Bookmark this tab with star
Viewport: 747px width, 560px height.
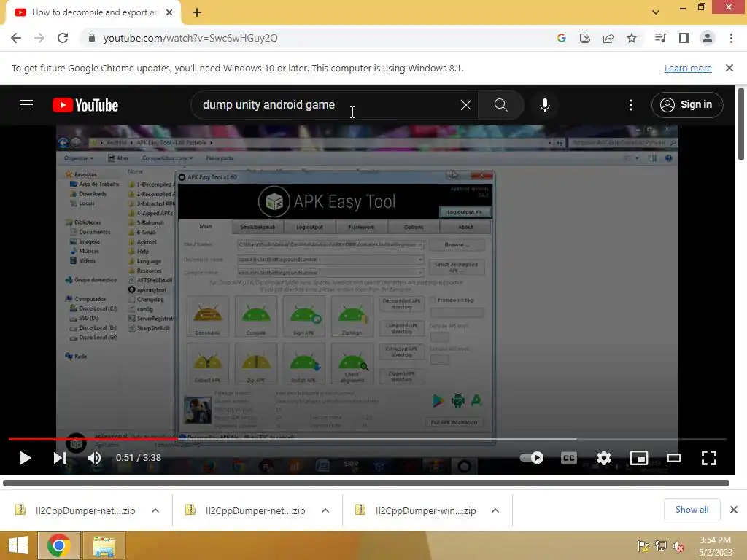632,38
